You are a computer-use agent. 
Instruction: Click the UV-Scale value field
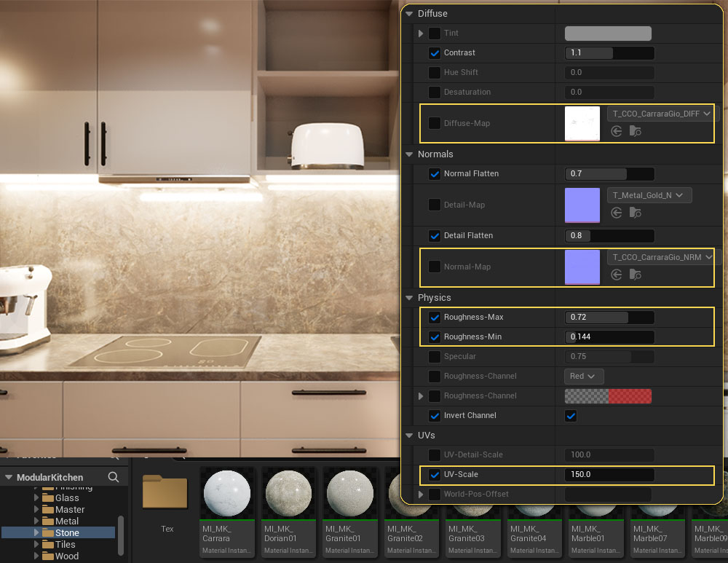pos(609,475)
